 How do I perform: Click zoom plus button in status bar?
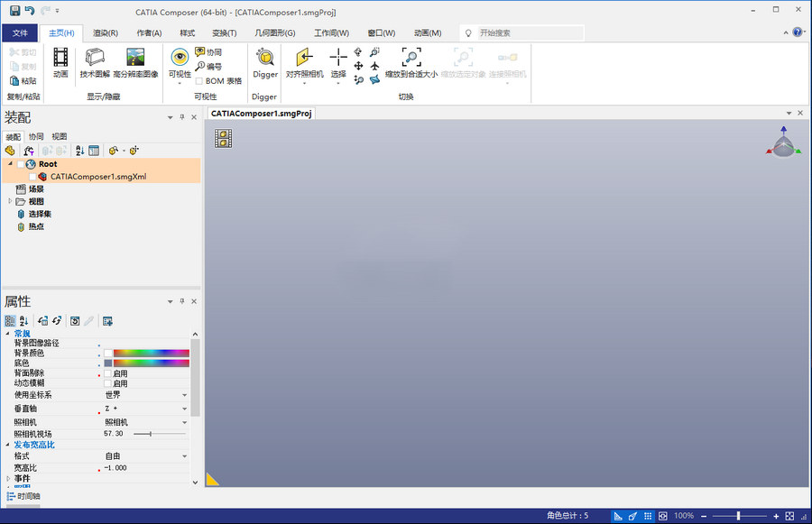click(776, 516)
